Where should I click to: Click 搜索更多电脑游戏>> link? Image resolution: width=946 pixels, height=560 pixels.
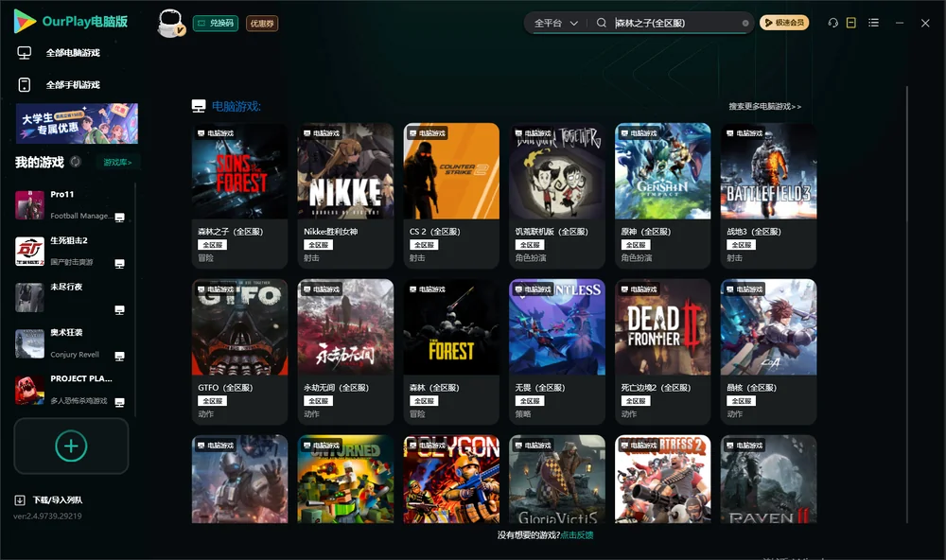tap(764, 106)
